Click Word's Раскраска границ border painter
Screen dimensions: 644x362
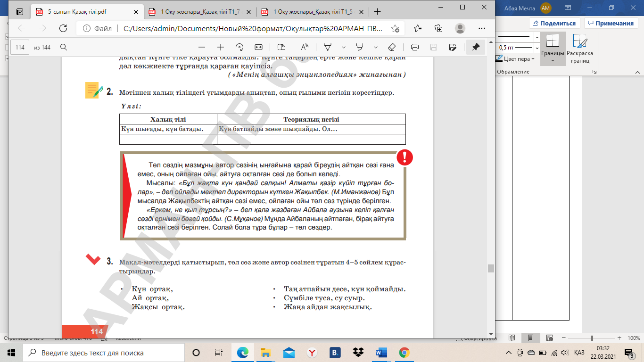580,49
